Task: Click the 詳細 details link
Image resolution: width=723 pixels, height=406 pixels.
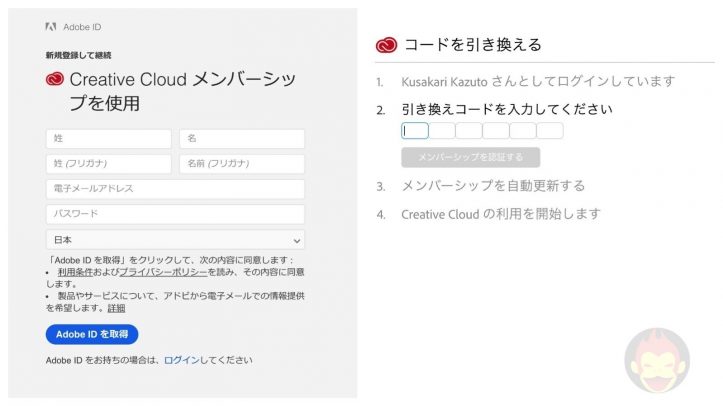Action: [x=116, y=308]
